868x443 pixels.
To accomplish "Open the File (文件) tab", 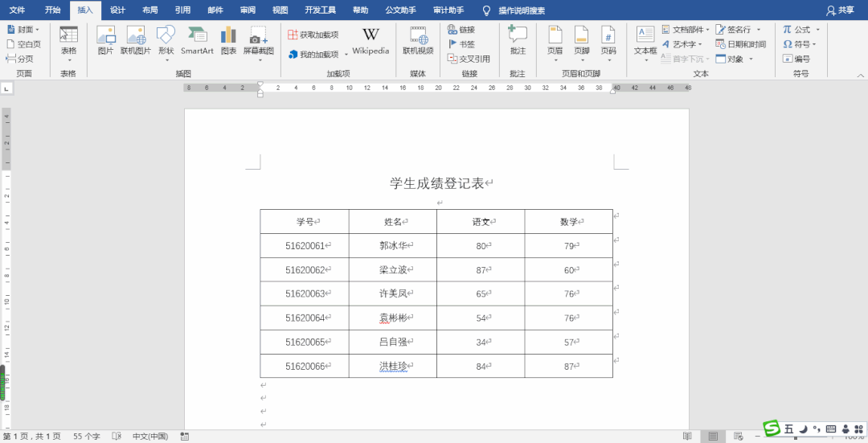I will pyautogui.click(x=17, y=10).
